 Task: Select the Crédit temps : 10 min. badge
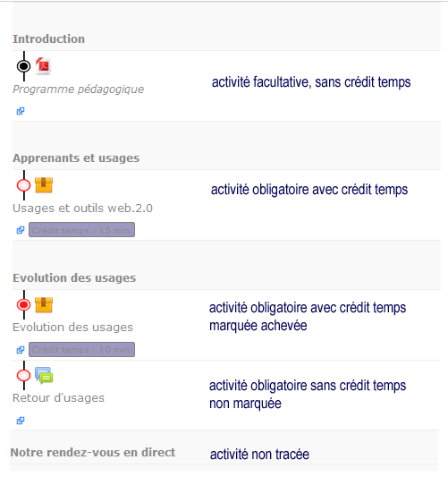click(81, 350)
